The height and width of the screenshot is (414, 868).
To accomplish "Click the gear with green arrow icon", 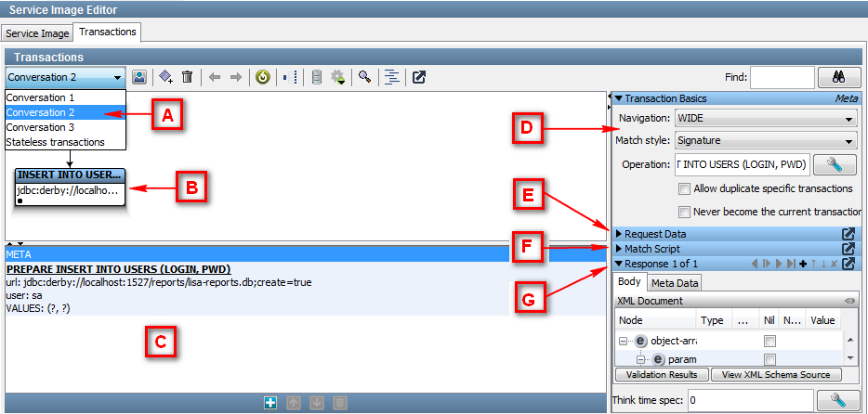I will coord(337,77).
